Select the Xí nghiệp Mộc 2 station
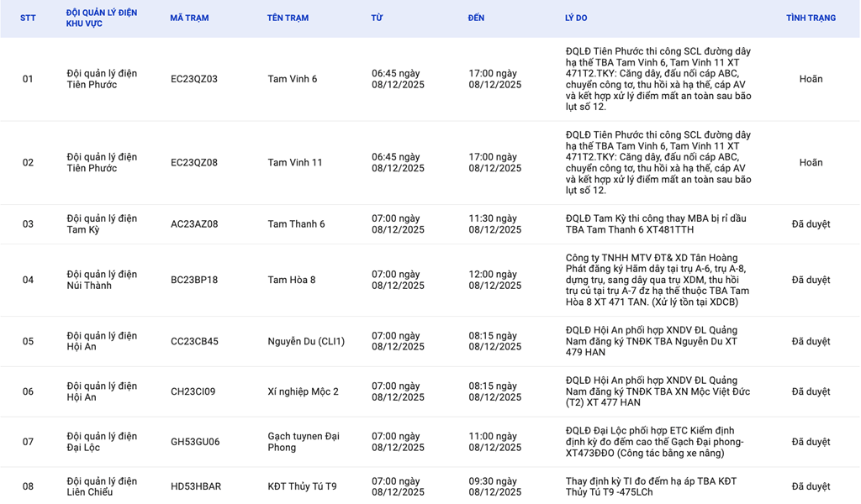 point(303,391)
